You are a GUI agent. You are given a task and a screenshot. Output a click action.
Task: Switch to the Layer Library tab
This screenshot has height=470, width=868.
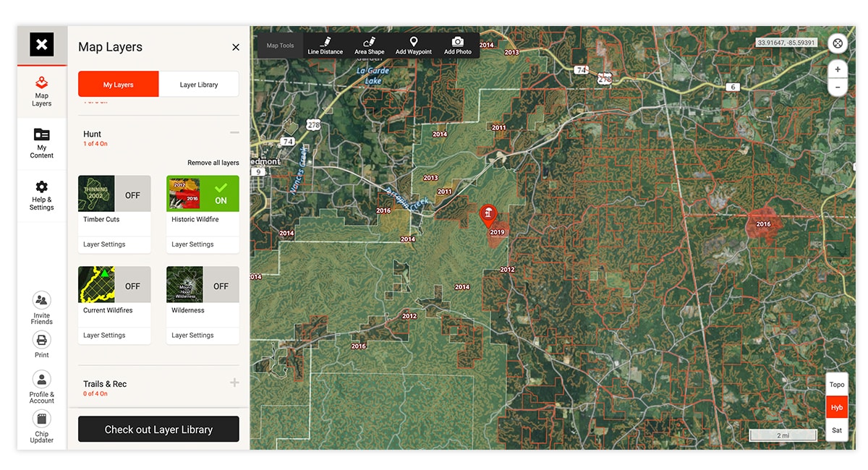tap(199, 85)
